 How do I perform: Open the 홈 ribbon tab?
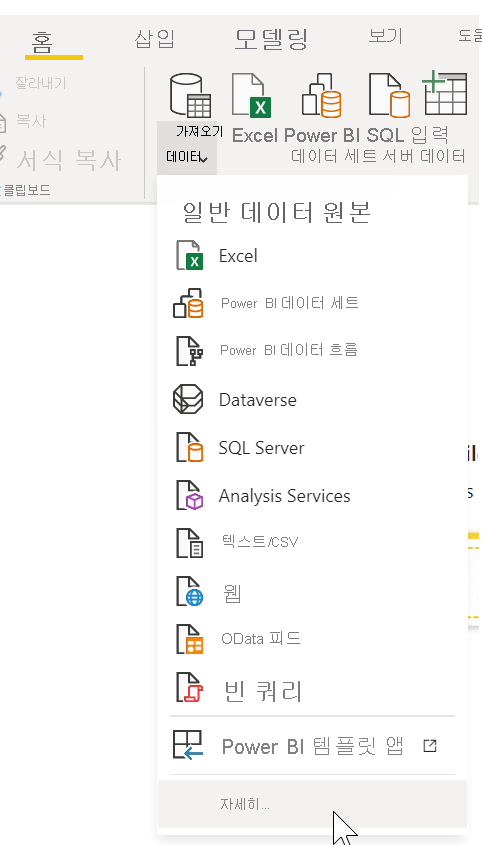43,41
